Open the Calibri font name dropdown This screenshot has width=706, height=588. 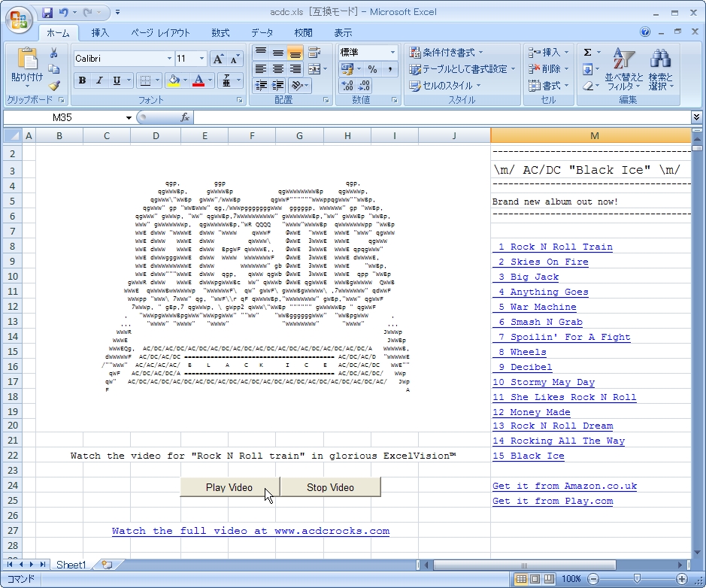tap(169, 59)
